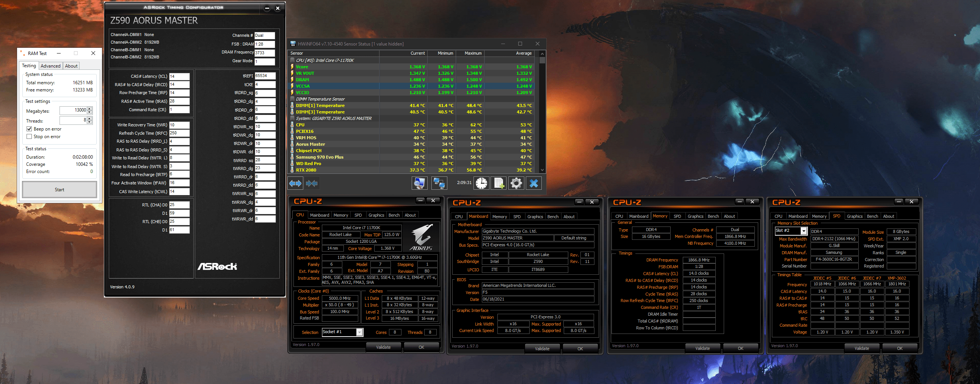Open Slot #2 memory slot dropdown

pos(803,231)
